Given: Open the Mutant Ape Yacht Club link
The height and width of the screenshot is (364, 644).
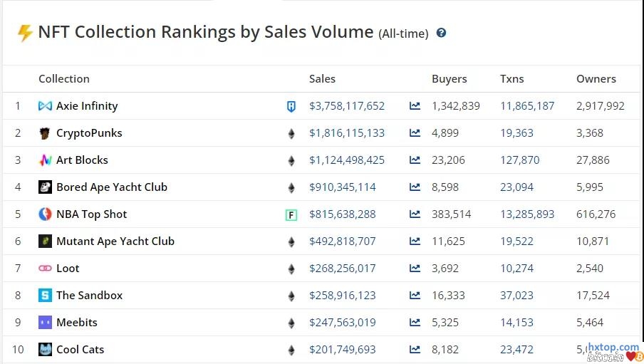Looking at the screenshot, I should (x=115, y=241).
